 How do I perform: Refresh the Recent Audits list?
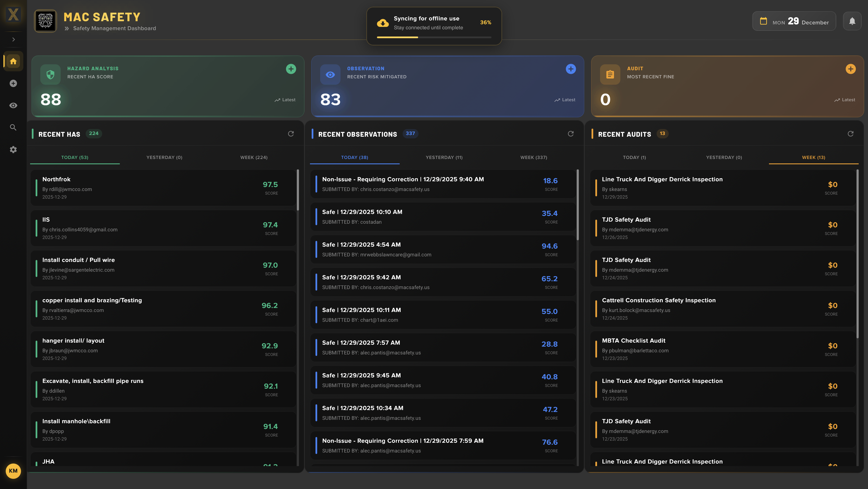tap(850, 134)
